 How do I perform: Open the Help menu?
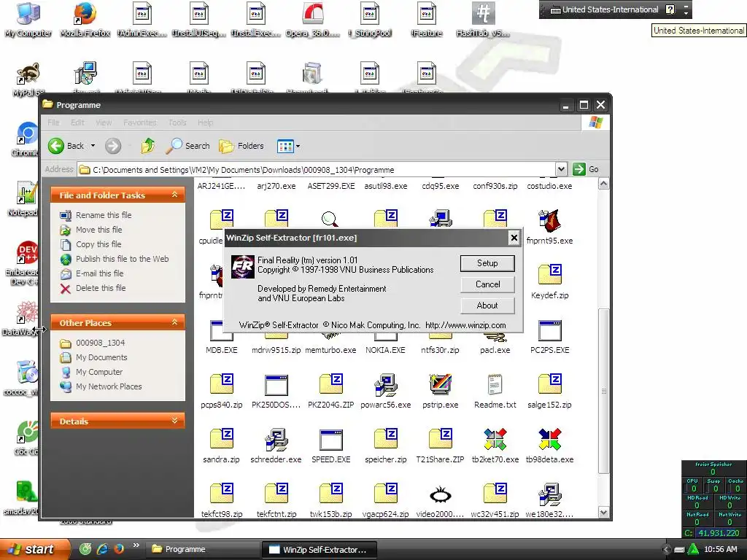point(205,122)
